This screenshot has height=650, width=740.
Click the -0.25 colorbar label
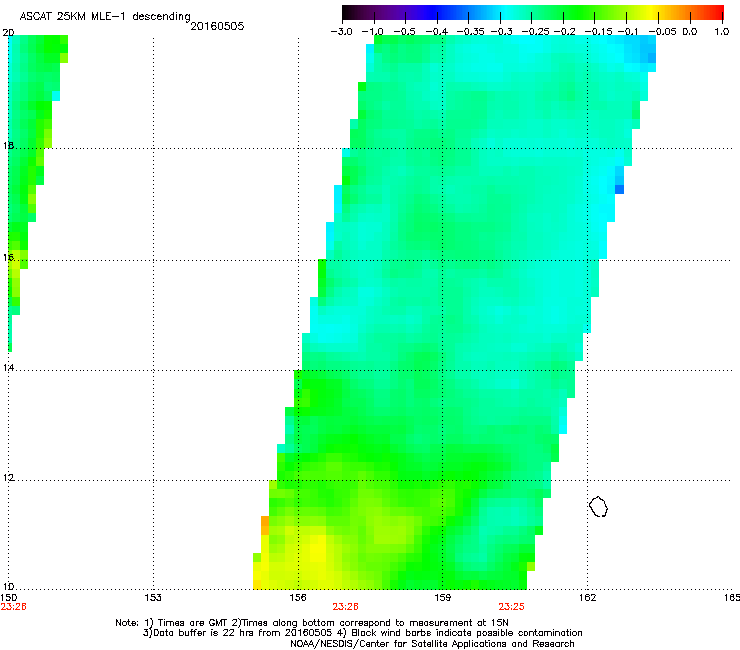pos(535,32)
